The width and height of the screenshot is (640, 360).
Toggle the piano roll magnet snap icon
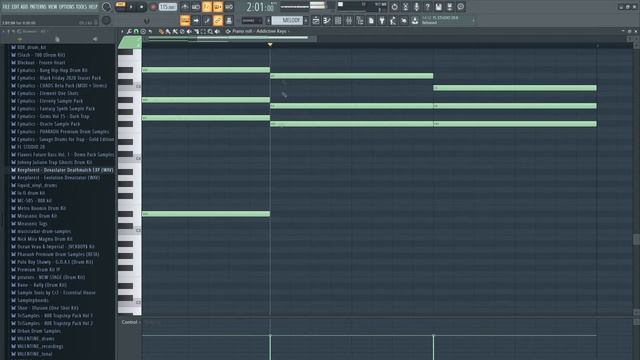coord(136,31)
